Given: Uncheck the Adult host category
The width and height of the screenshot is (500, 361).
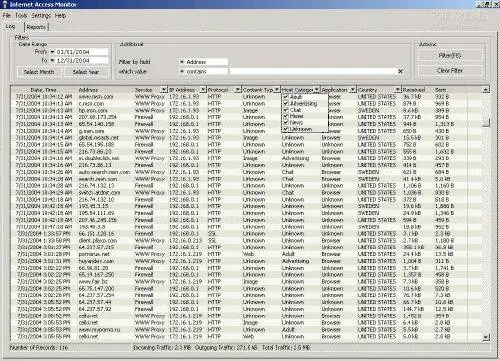Looking at the screenshot, I should 286,97.
